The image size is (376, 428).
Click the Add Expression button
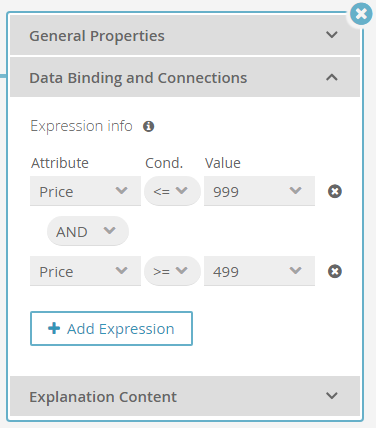click(111, 328)
